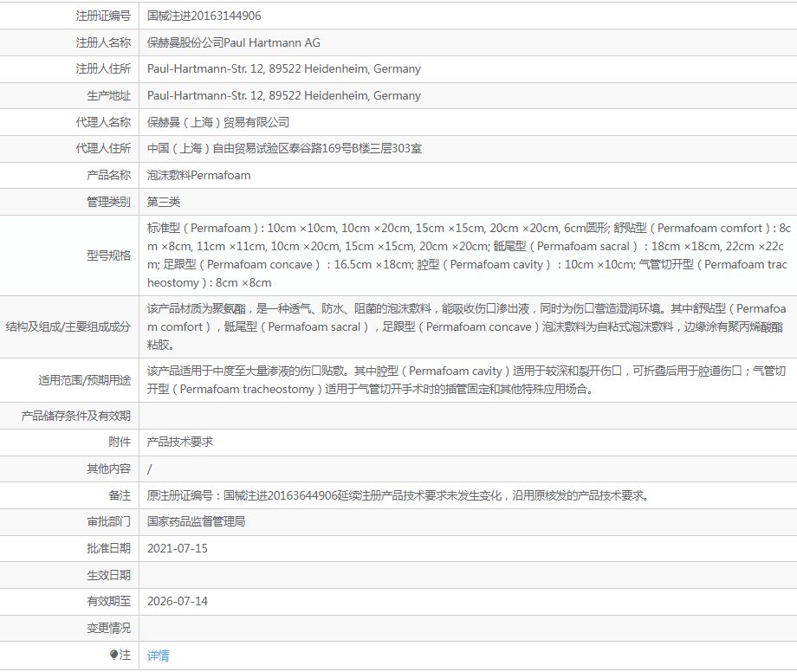Click the specification text starting 标准型（Permafoam）

click(469, 255)
